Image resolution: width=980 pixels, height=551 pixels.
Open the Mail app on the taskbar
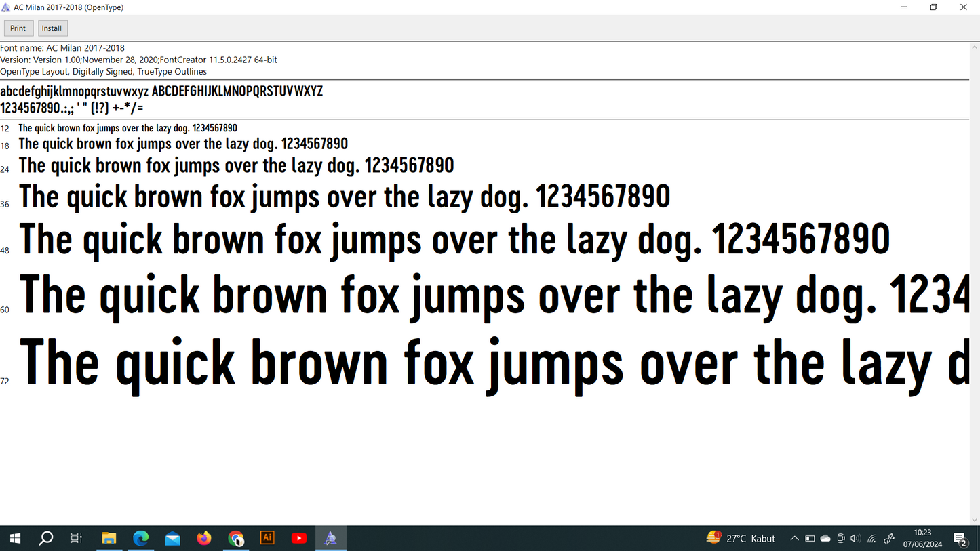(x=172, y=538)
